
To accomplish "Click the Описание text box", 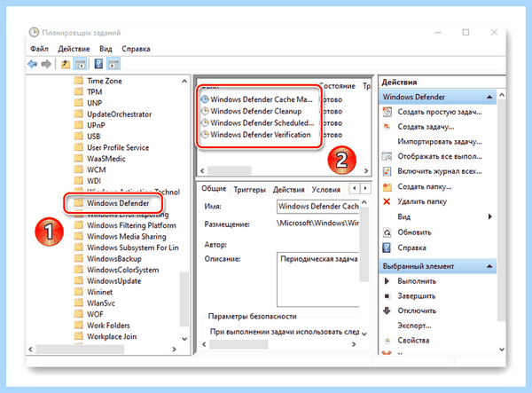I will point(318,279).
